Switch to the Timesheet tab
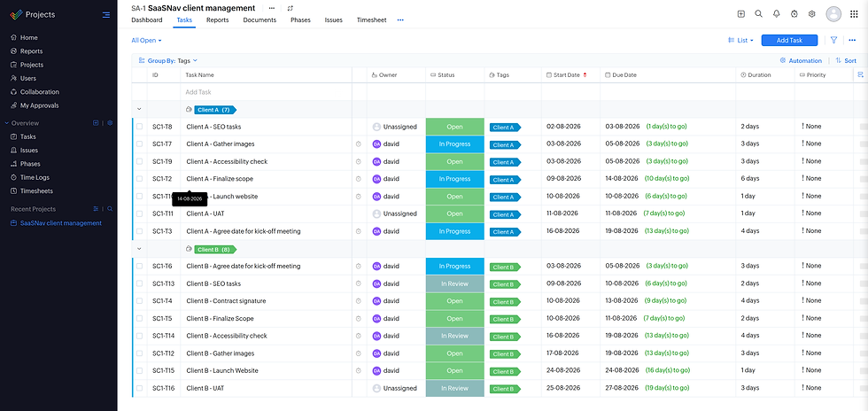868x411 pixels. (x=373, y=20)
